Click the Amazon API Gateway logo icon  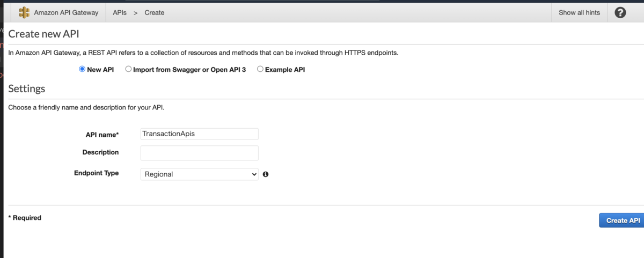(x=24, y=12)
